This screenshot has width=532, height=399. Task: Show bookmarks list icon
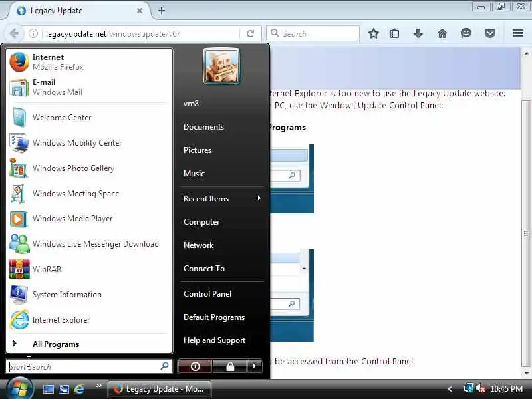[x=394, y=33]
